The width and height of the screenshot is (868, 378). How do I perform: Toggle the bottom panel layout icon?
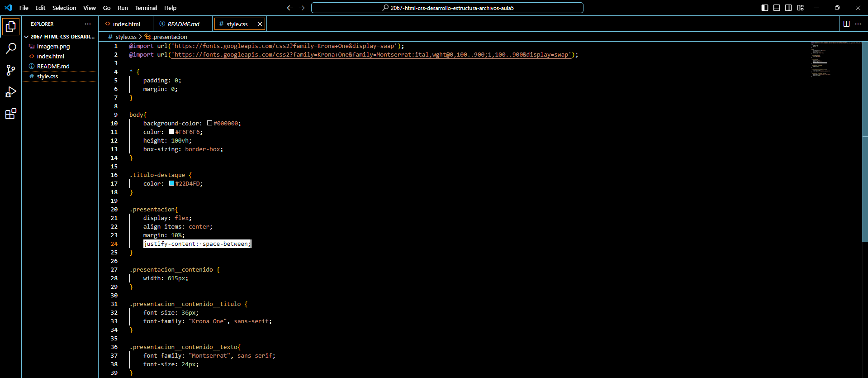(x=777, y=8)
